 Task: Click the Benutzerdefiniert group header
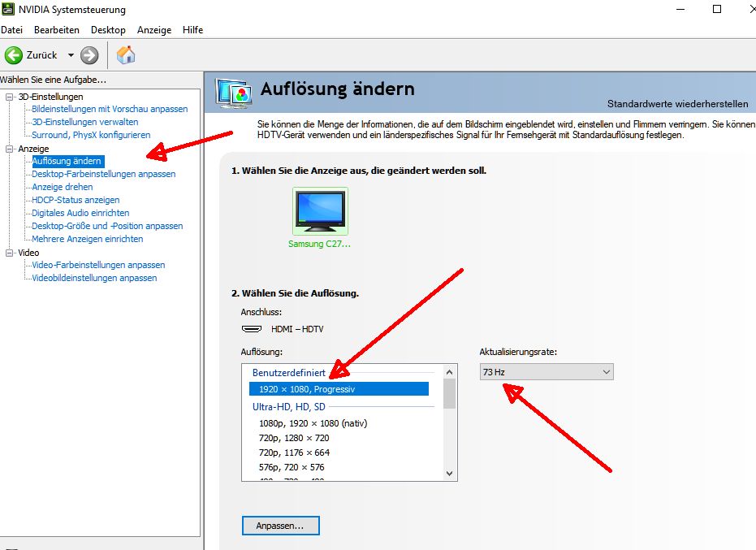click(x=289, y=373)
